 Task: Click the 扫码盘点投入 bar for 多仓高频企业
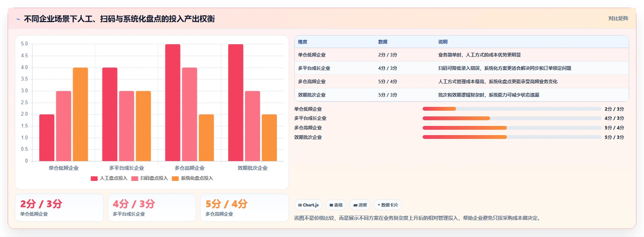click(190, 114)
